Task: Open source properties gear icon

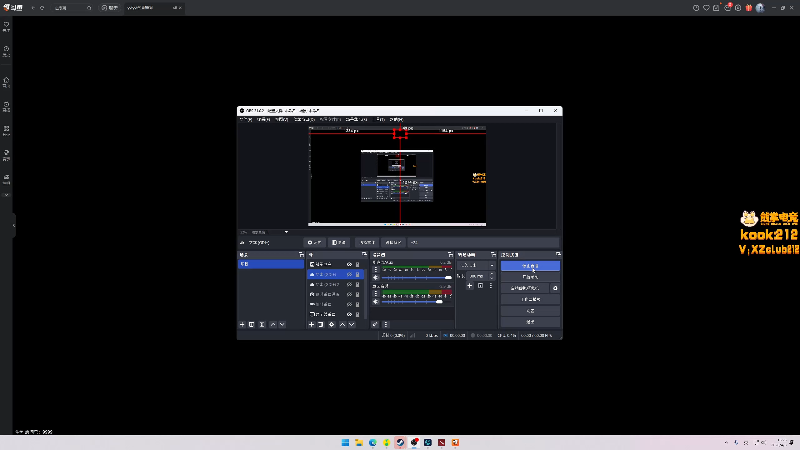Action: (x=331, y=325)
